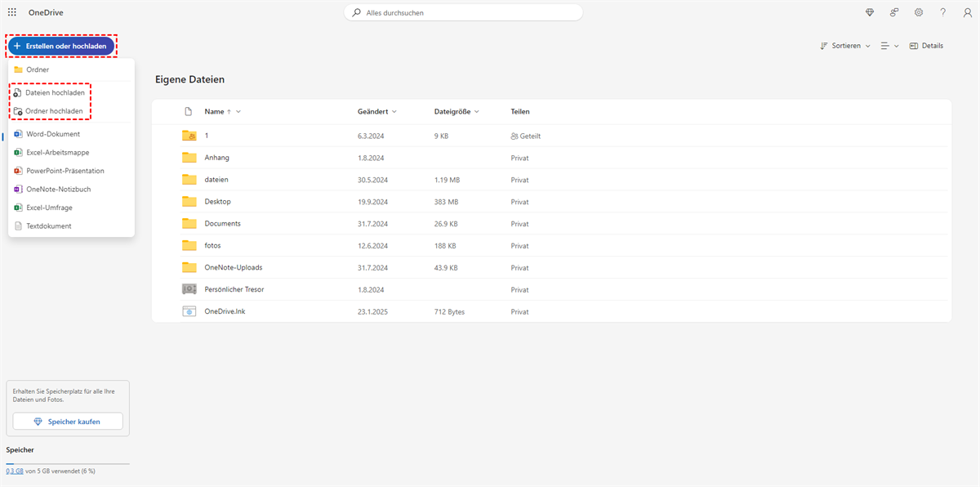Click the Persönlicher Tresor vault icon
980x487 pixels.
coord(189,289)
